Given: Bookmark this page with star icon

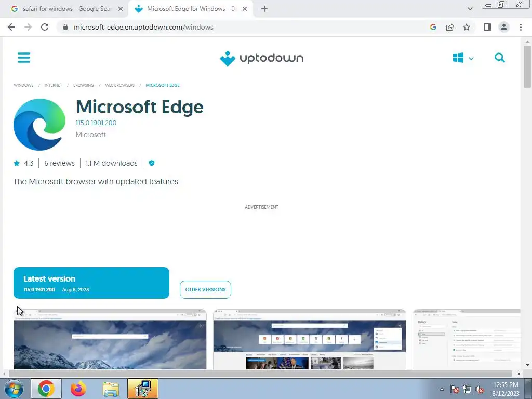Looking at the screenshot, I should coord(467,27).
